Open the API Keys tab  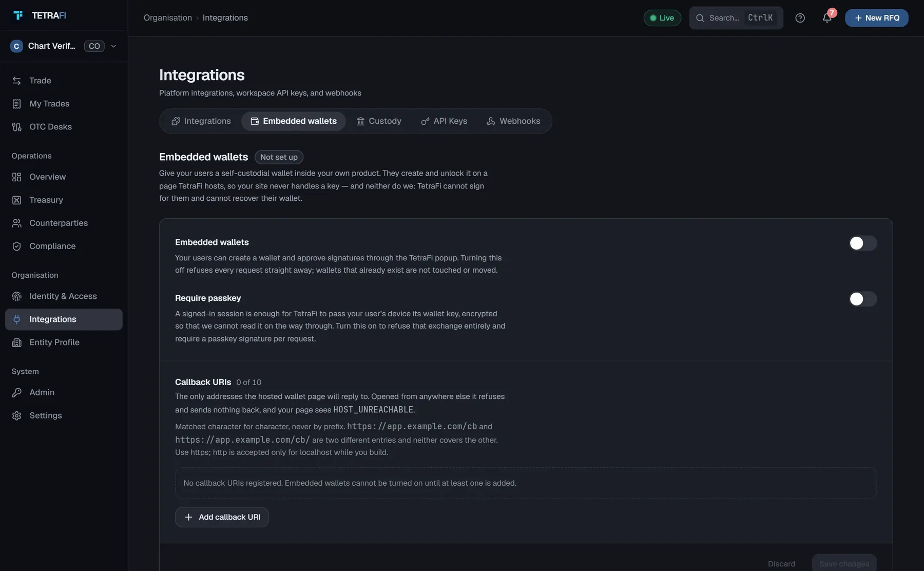pyautogui.click(x=444, y=121)
